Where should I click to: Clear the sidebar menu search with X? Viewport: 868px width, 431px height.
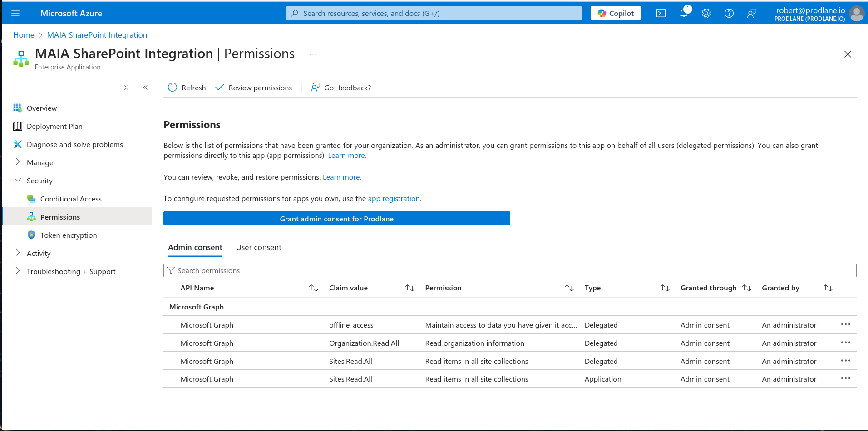(x=126, y=88)
